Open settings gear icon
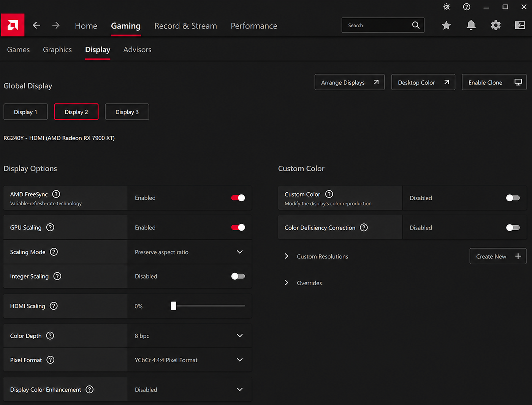This screenshot has height=405, width=532. pyautogui.click(x=496, y=25)
